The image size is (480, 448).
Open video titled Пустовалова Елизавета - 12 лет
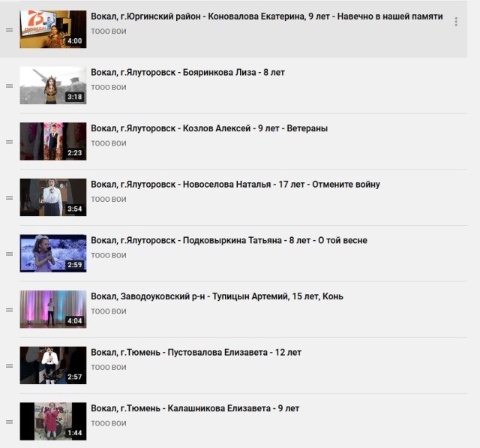click(196, 353)
